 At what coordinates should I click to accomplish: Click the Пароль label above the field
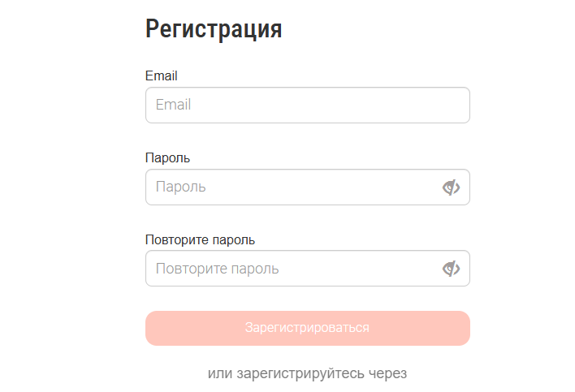click(x=167, y=157)
